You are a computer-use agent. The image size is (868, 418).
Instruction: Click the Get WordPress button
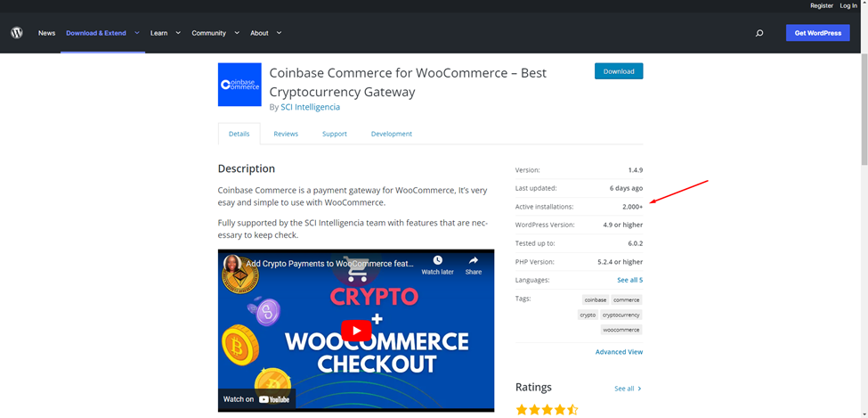coord(817,33)
